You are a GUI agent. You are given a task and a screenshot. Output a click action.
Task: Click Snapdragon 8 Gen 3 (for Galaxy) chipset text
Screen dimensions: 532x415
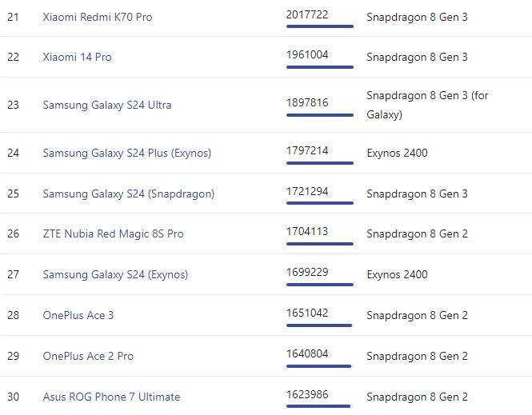(x=427, y=105)
